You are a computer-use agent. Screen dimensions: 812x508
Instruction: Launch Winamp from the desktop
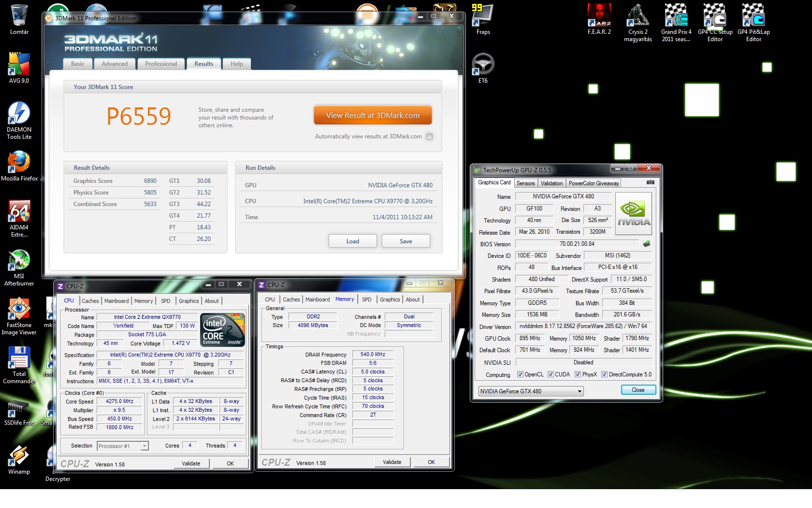click(19, 460)
